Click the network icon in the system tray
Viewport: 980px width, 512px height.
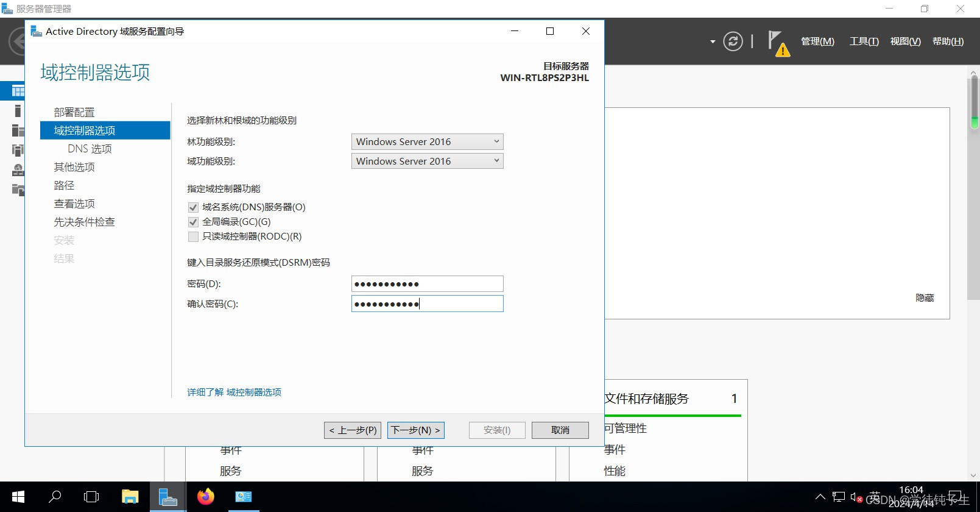pyautogui.click(x=839, y=497)
